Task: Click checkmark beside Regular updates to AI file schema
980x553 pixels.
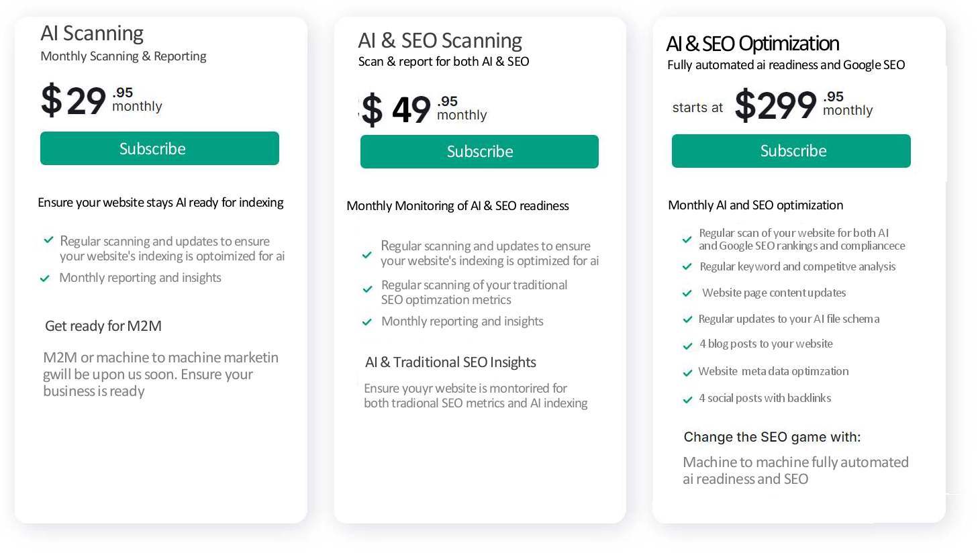Action: 687,319
